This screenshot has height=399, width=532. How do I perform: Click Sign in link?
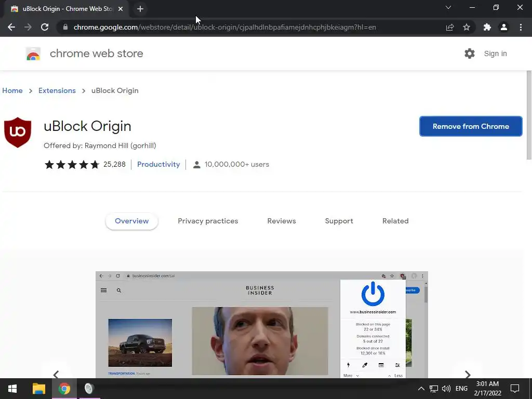(495, 54)
